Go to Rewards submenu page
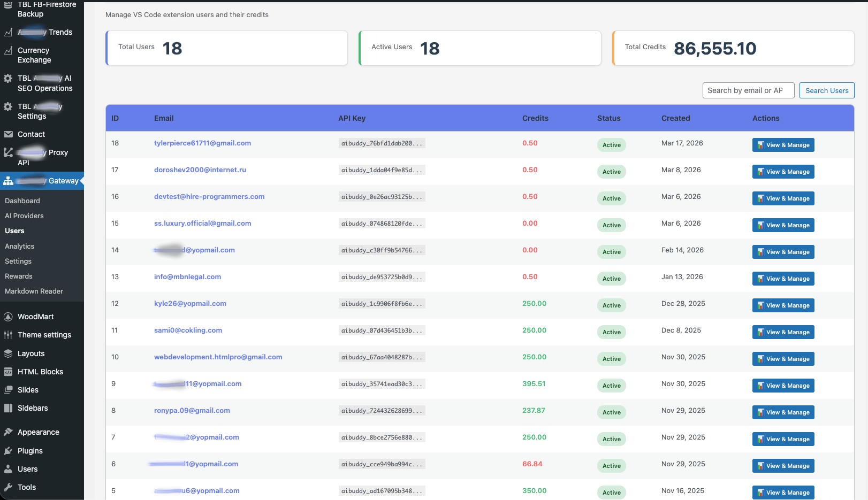The width and height of the screenshot is (868, 500). (x=19, y=276)
